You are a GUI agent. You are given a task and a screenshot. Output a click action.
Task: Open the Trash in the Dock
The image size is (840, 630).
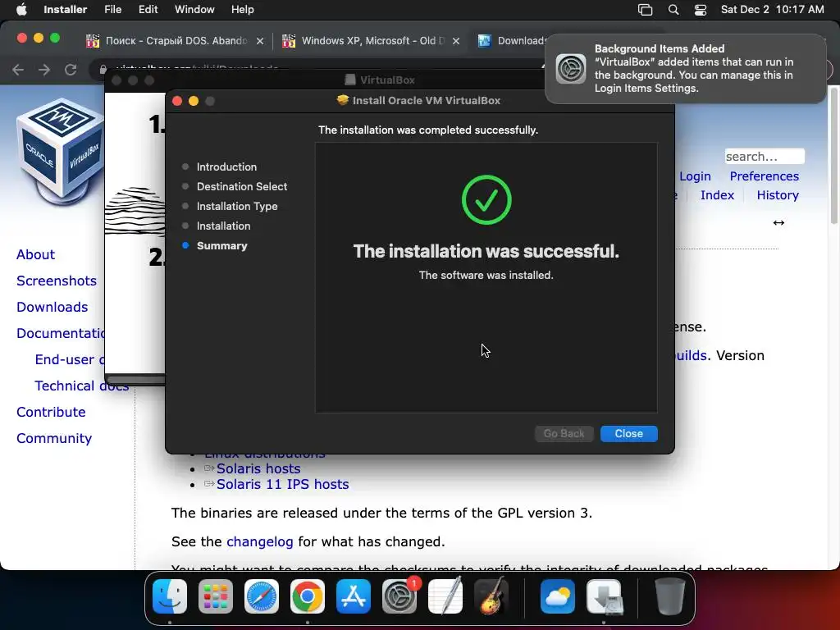669,596
